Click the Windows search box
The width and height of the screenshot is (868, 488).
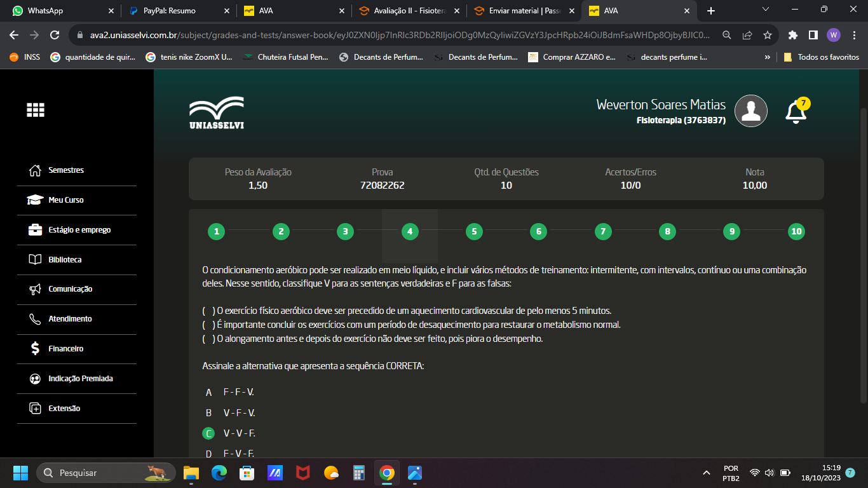(x=105, y=473)
